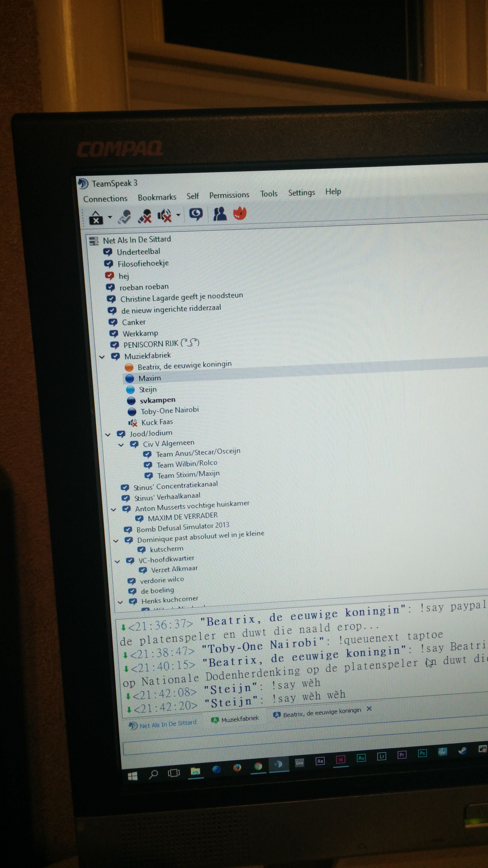Collapse the Muziekfabriek channel

pyautogui.click(x=102, y=357)
